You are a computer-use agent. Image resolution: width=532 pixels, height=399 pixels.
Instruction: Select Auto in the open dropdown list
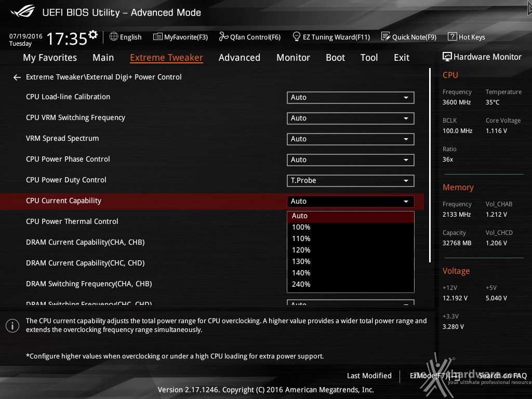(351, 216)
